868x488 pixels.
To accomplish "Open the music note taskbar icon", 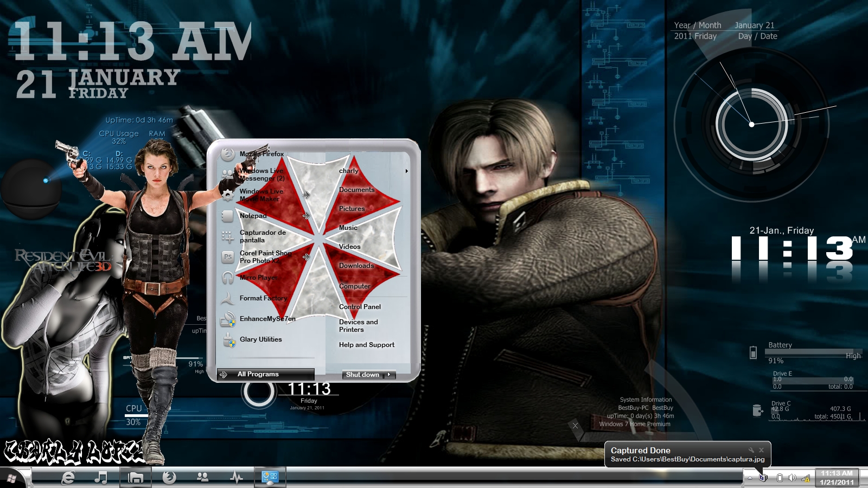I will (101, 478).
